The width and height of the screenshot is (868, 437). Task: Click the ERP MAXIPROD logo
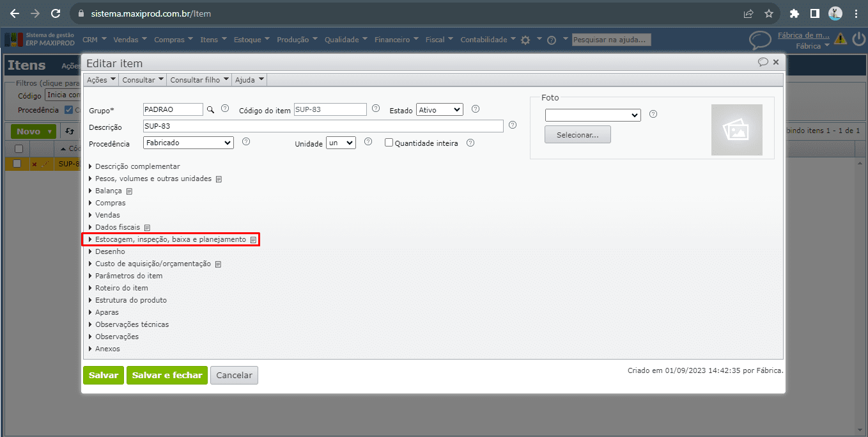click(40, 39)
